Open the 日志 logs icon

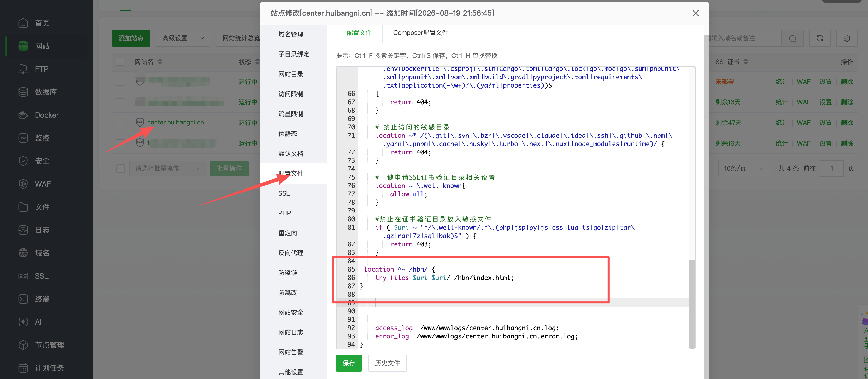(x=23, y=230)
